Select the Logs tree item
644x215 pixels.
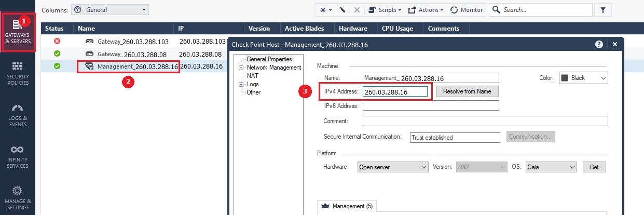pyautogui.click(x=253, y=84)
